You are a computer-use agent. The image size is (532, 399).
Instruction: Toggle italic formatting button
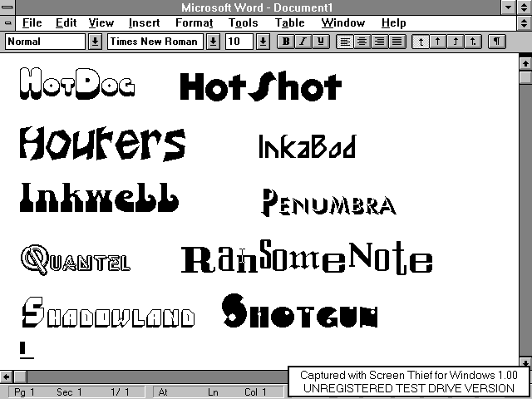(x=301, y=41)
